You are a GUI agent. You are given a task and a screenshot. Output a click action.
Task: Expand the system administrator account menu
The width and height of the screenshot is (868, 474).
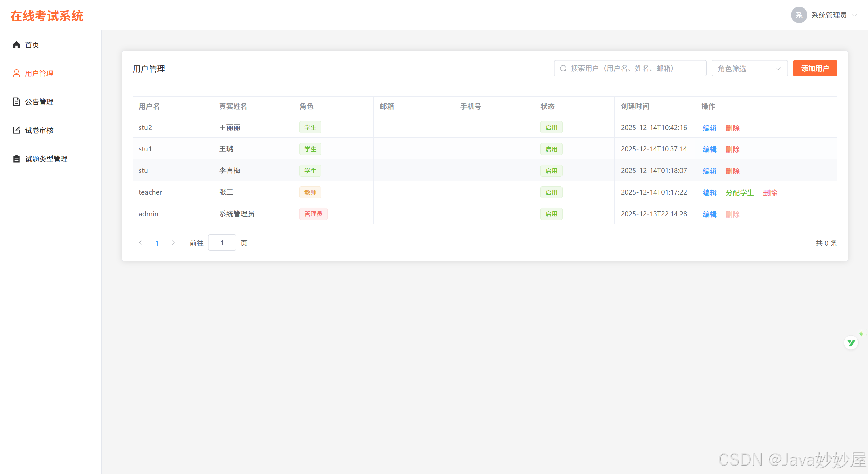854,15
